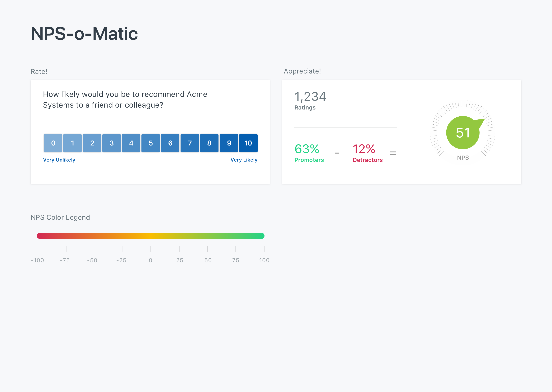Pick rating 7

(190, 143)
